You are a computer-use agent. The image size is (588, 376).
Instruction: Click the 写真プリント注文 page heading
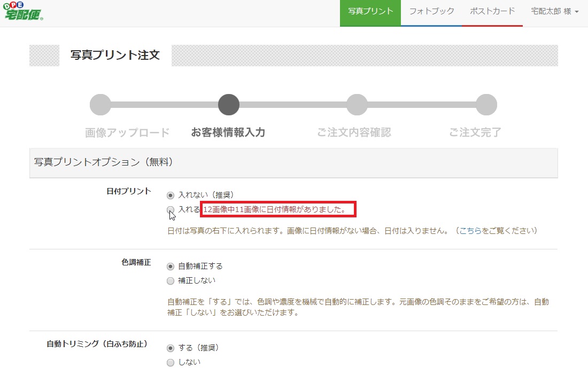coord(115,55)
